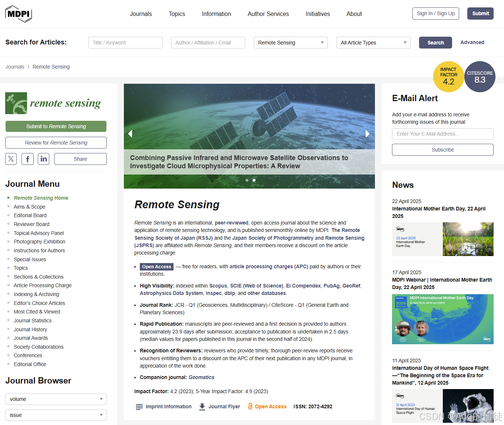Expand the All Article Types dropdown

tap(373, 43)
